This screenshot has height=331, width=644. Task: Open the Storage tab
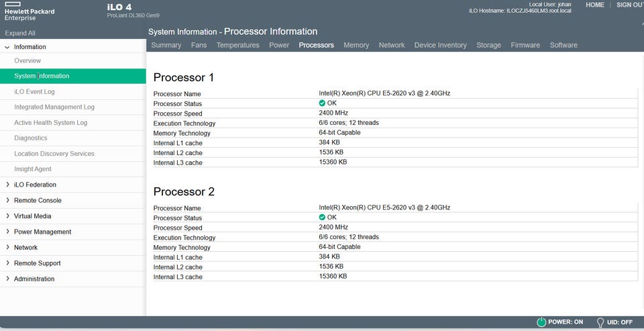tap(489, 45)
